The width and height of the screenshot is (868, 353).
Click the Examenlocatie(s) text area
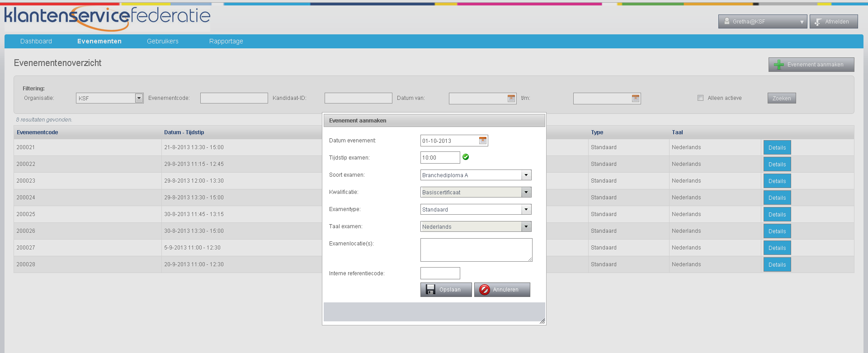point(476,250)
